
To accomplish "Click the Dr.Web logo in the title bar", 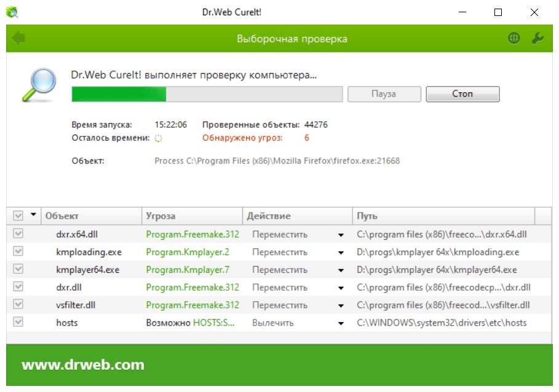I will pos(10,11).
